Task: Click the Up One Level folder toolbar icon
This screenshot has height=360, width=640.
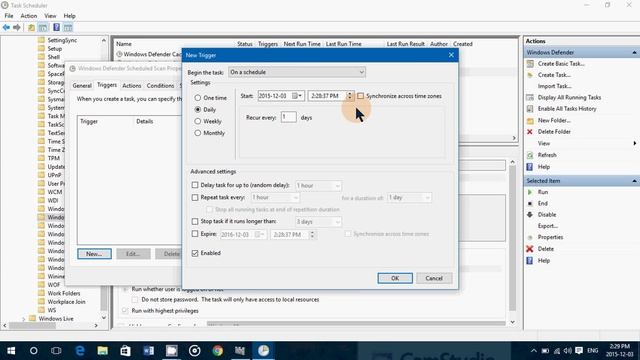Action: pos(31,27)
